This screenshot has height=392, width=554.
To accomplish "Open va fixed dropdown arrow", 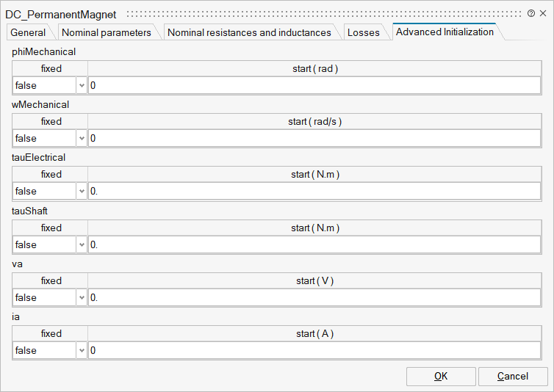I will click(81, 298).
